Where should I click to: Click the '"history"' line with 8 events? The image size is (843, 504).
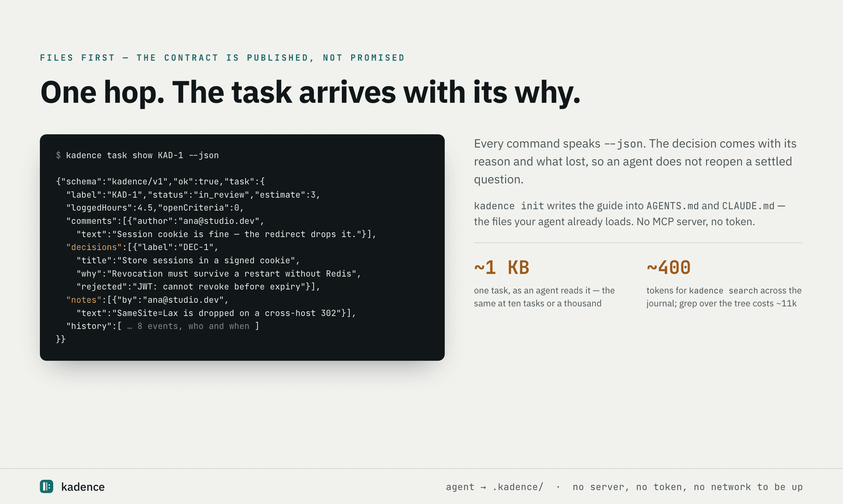tap(163, 326)
